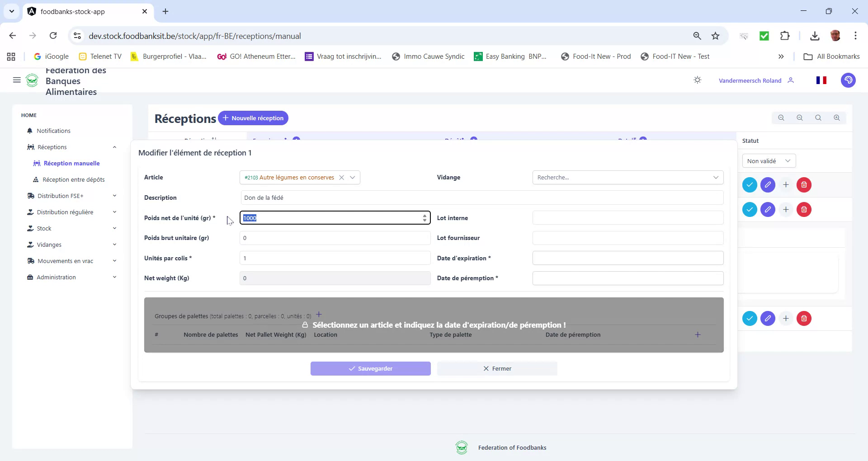Open the hamburger menu beside the logo
The width and height of the screenshot is (868, 461).
[17, 80]
